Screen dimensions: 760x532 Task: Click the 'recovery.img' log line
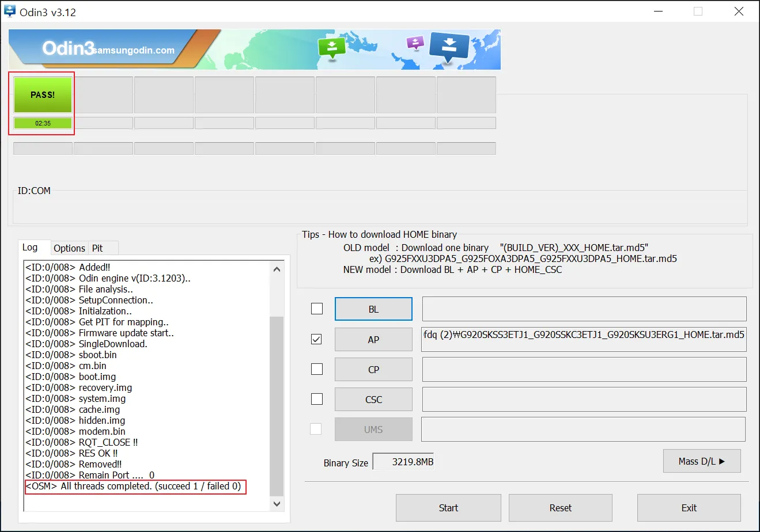pos(79,387)
